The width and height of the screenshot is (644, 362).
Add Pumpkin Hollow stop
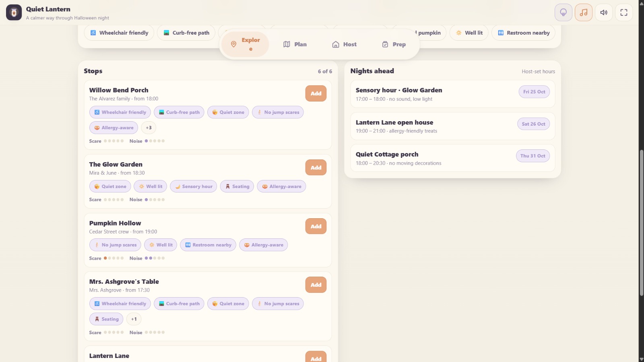(x=316, y=226)
